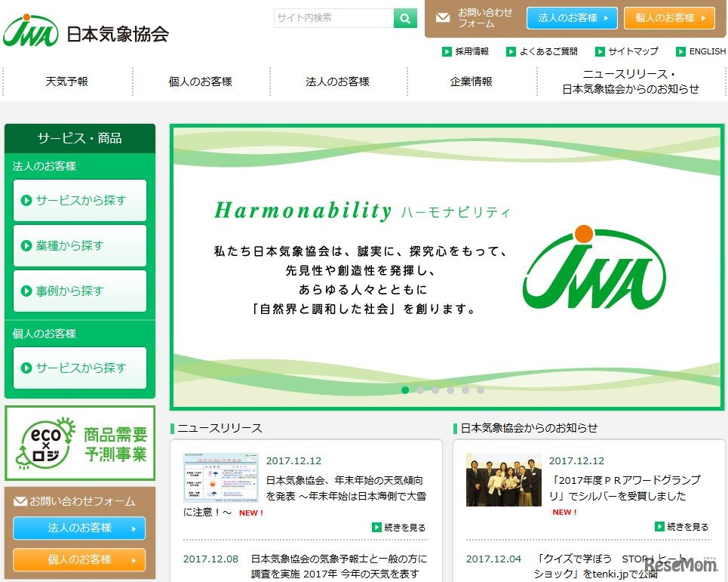Click the サービス・商品 sidebar heading
Screen dimensions: 728x582
(80, 138)
